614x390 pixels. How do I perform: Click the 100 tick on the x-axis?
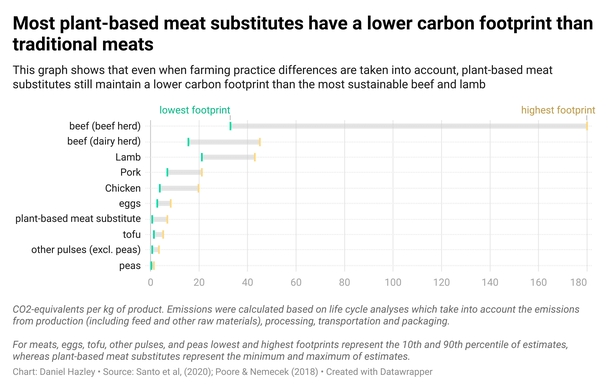(393, 282)
